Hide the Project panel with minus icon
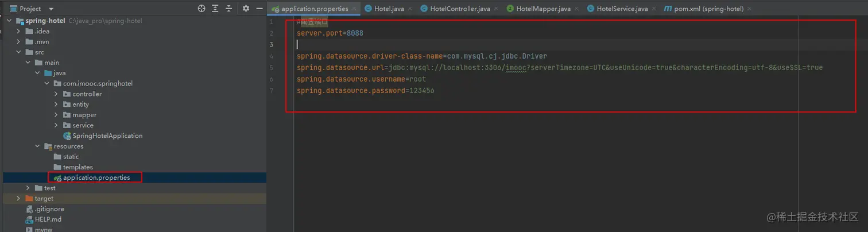Viewport: 868px width, 232px height. [x=259, y=9]
